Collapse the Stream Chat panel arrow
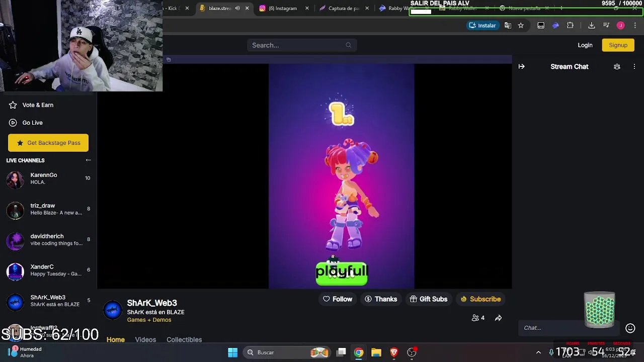This screenshot has height=362, width=644. pos(521,66)
